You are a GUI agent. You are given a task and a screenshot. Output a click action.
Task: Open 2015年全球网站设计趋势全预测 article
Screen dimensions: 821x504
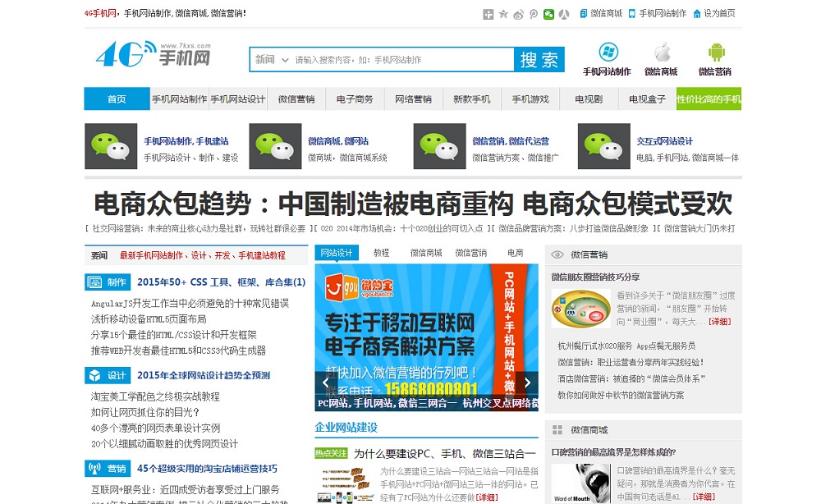[x=204, y=375]
